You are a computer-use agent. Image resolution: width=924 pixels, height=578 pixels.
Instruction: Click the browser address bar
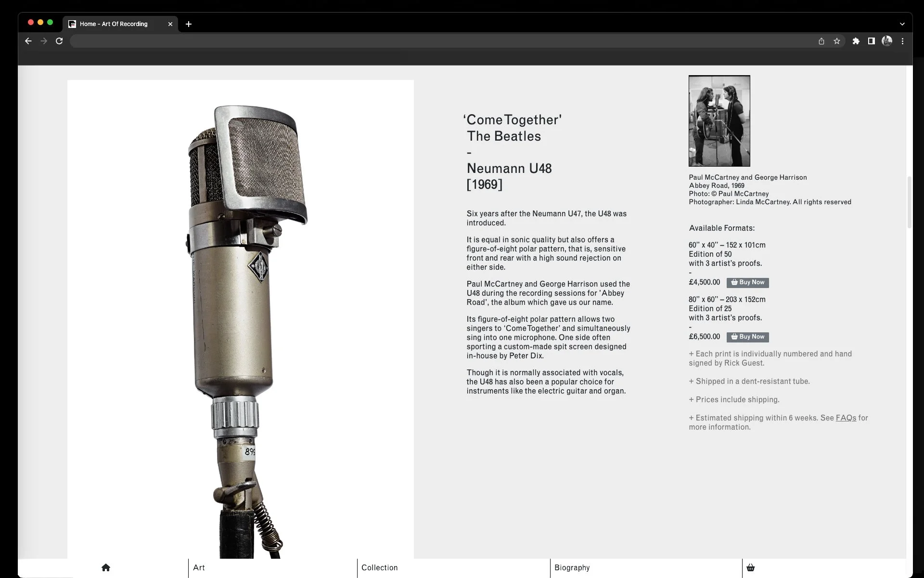pos(433,41)
